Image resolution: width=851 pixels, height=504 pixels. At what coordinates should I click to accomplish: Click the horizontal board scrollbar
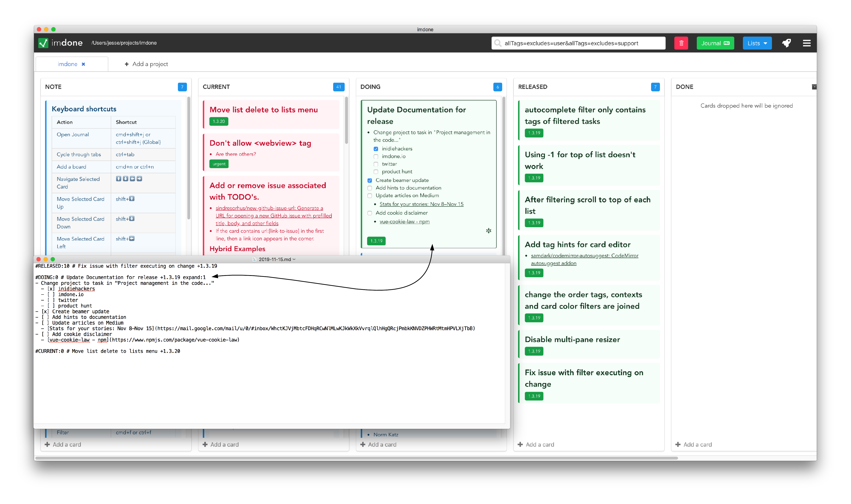click(357, 458)
